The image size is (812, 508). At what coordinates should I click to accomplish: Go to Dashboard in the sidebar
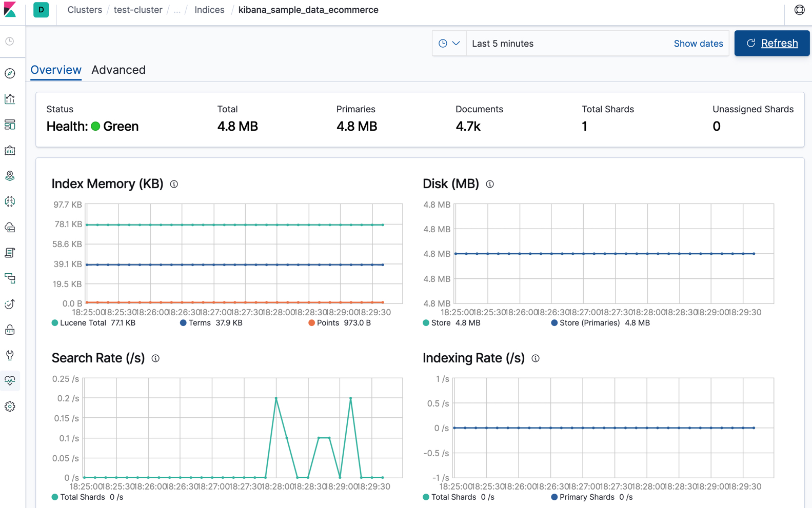(10, 125)
